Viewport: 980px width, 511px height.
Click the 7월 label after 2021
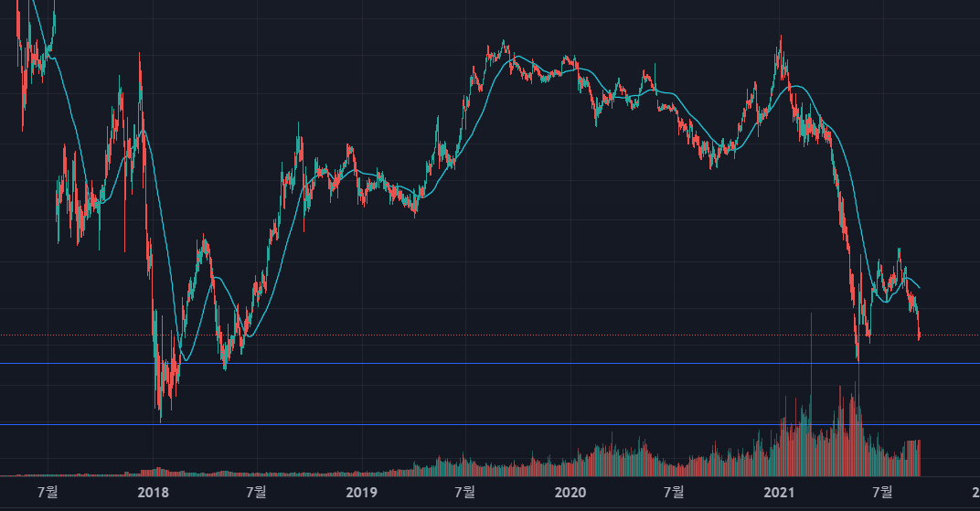click(882, 492)
